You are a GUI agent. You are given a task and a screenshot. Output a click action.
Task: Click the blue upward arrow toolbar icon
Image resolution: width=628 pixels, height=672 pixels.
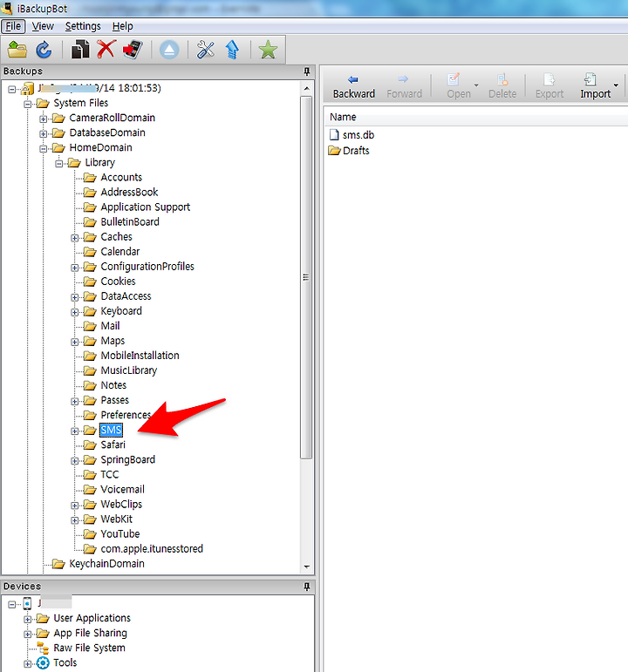click(232, 50)
